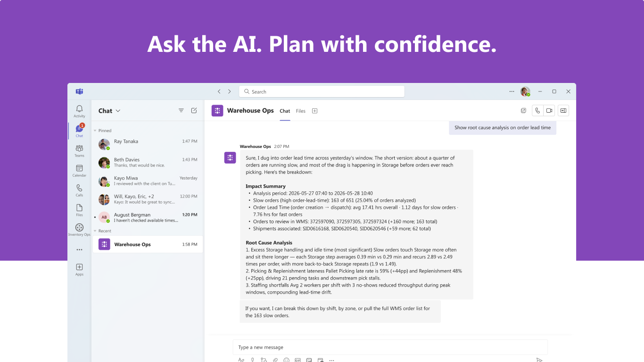Click the Microsoft Teams logo icon
The width and height of the screenshot is (644, 362).
pyautogui.click(x=79, y=91)
